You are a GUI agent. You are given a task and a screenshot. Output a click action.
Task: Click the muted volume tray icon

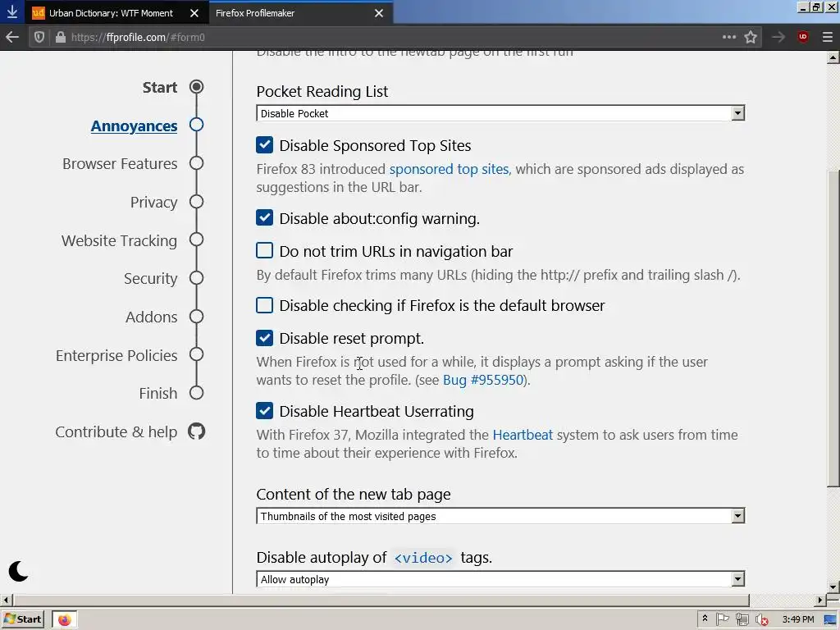[x=762, y=620]
